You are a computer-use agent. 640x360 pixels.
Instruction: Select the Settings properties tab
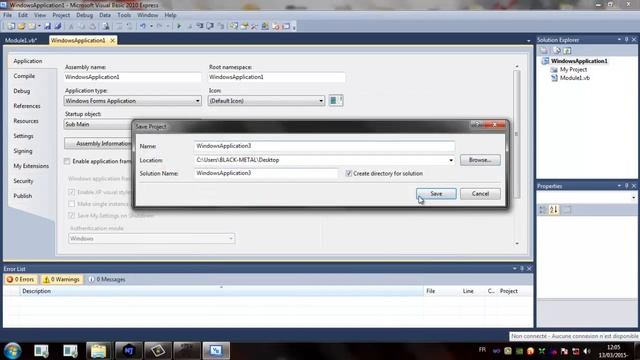(23, 136)
